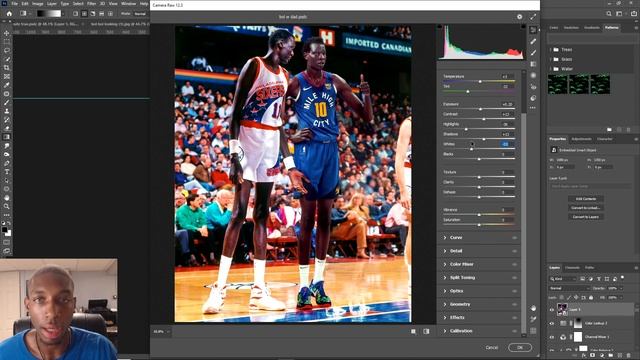640x360 pixels.
Task: Select the Zoom tool in left toolbar
Action: point(7,206)
